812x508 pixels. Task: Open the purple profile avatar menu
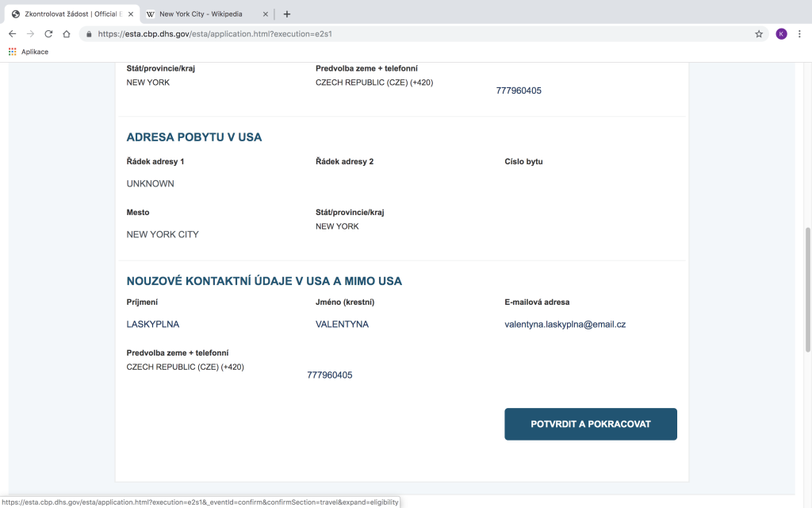click(x=781, y=34)
